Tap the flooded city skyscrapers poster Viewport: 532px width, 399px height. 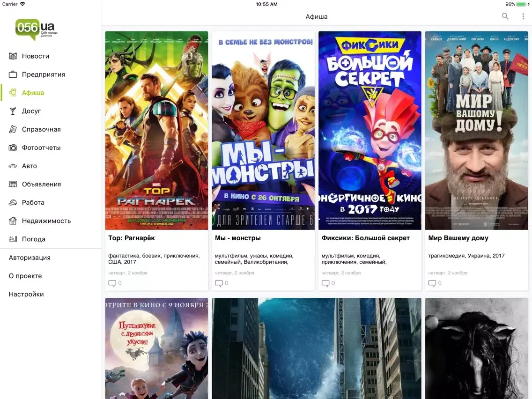317,348
